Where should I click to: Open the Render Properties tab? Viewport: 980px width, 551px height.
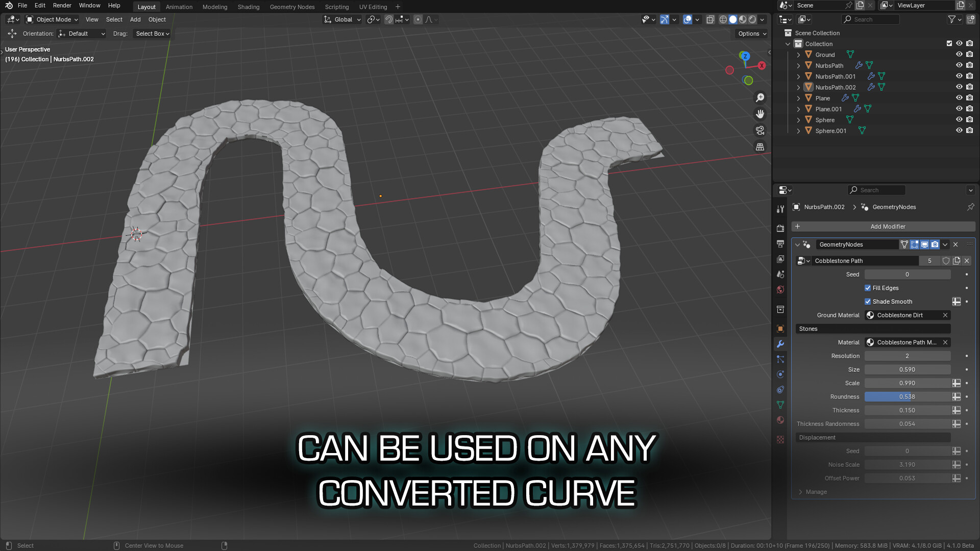click(x=780, y=228)
